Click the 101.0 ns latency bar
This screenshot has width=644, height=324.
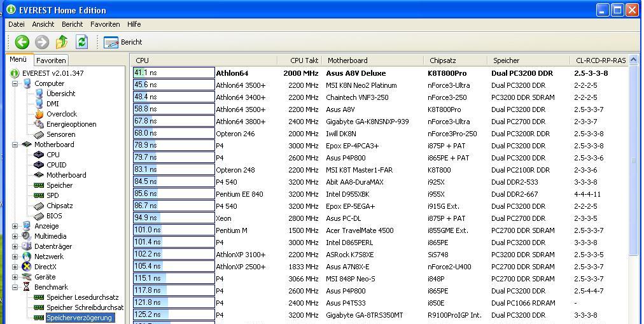[x=174, y=230]
